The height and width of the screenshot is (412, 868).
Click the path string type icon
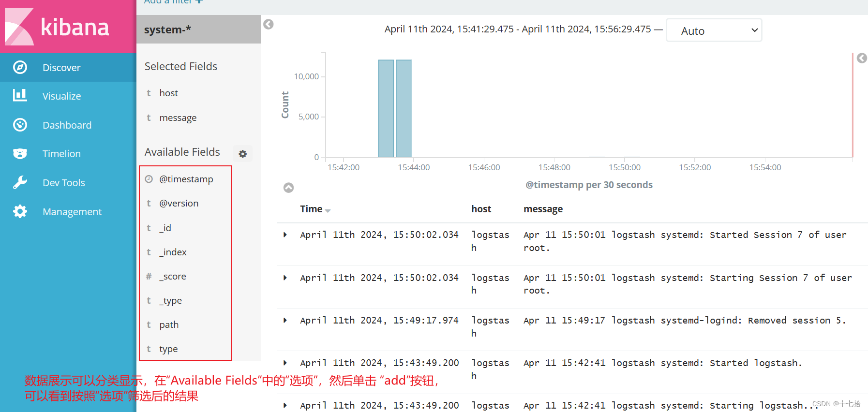(149, 324)
